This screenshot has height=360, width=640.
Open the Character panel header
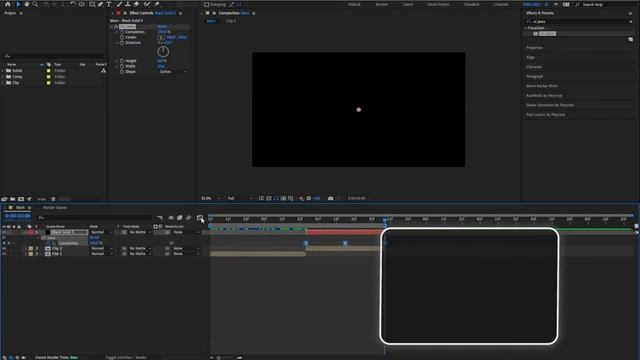(x=534, y=67)
